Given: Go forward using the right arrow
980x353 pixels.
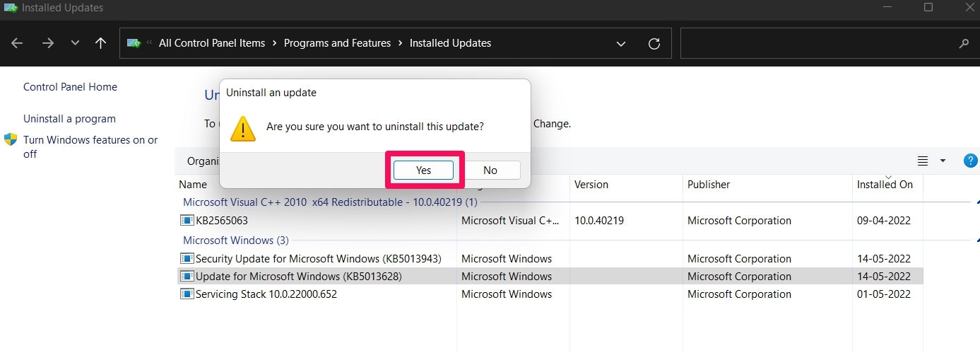Looking at the screenshot, I should point(48,43).
